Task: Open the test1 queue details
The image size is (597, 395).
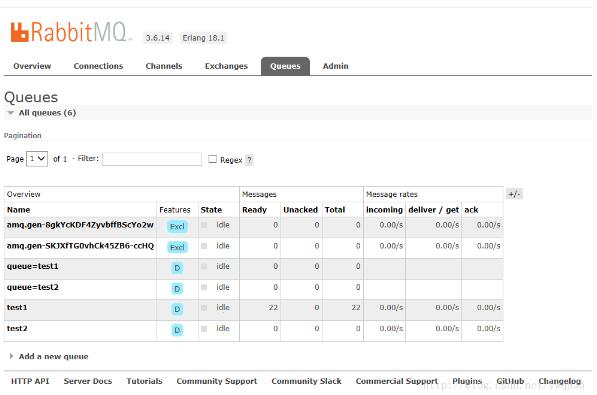Action: [x=17, y=307]
